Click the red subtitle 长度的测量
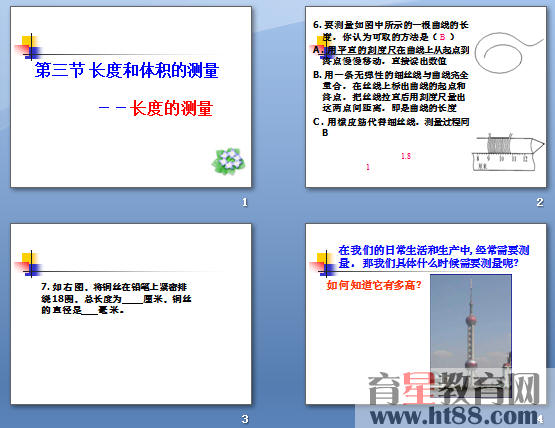Viewport: 555px width, 428px height. tap(171, 108)
